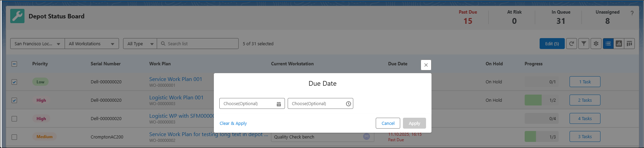Click the Low priority badge
This screenshot has height=148, width=644.
pyautogui.click(x=40, y=82)
